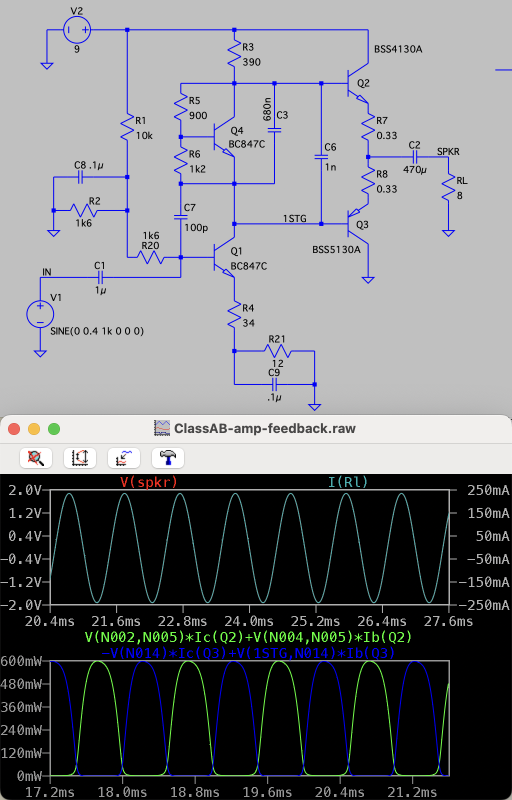Select the R6 resistor symbol
512x800 pixels.
(x=181, y=161)
